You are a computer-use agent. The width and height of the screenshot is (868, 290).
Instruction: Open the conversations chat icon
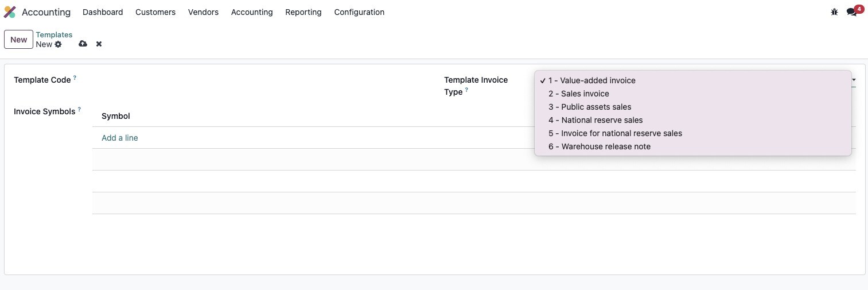[851, 12]
